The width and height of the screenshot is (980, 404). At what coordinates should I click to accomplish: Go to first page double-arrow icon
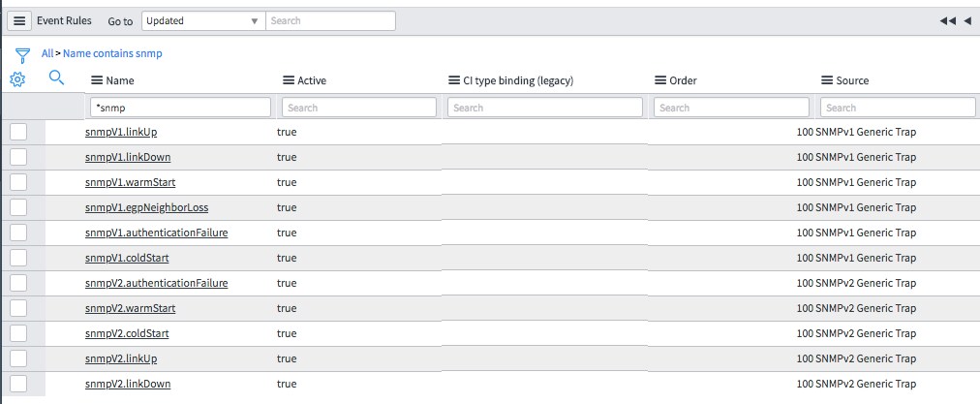pos(947,20)
